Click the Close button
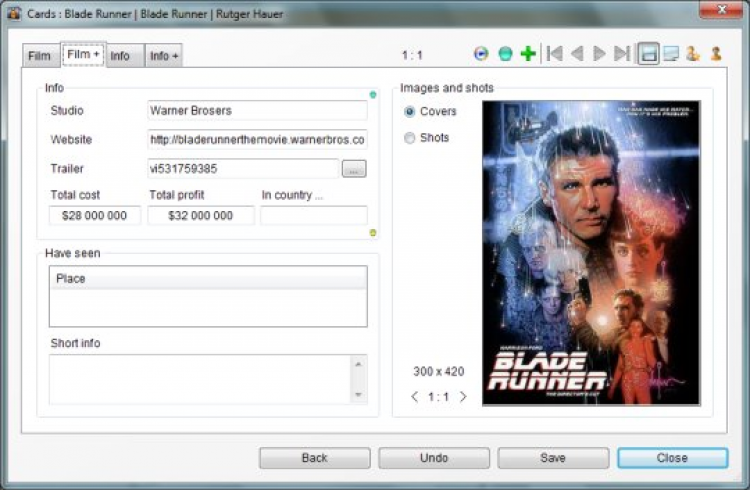This screenshot has width=750, height=490. click(x=673, y=458)
